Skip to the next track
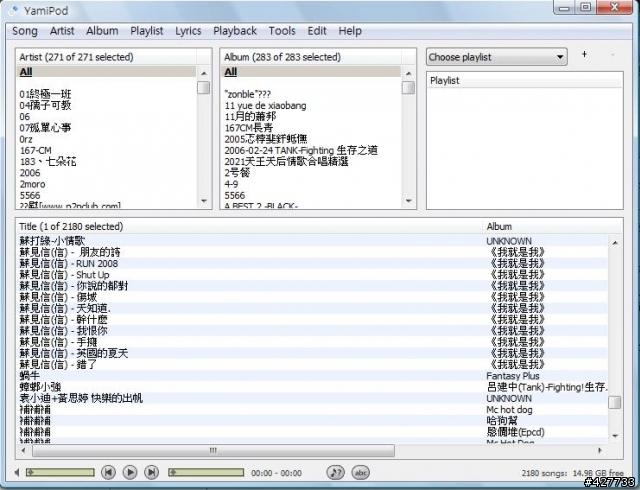 151,472
